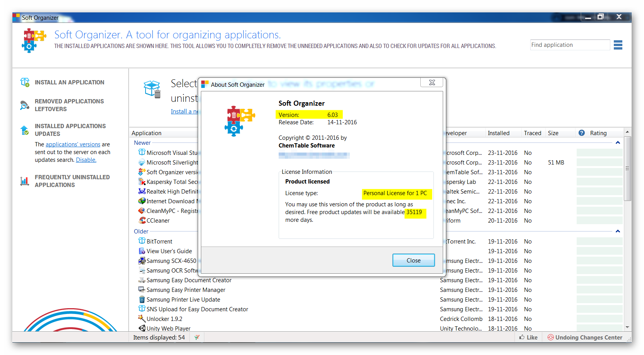Click the Unlocker 1.9.2 wand icon
Screen dimensions: 644x355
[x=142, y=319]
